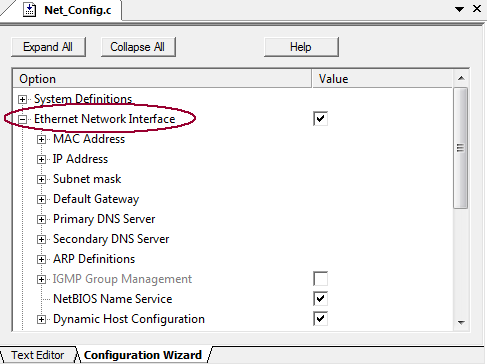Expand the Dynamic Host Configuration node
The width and height of the screenshot is (487, 364).
41,319
